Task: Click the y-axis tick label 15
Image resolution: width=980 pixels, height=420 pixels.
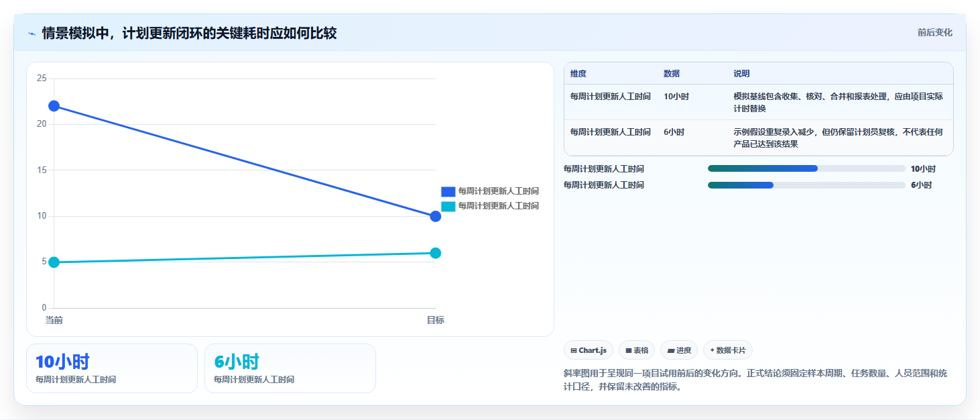Action: pyautogui.click(x=42, y=170)
